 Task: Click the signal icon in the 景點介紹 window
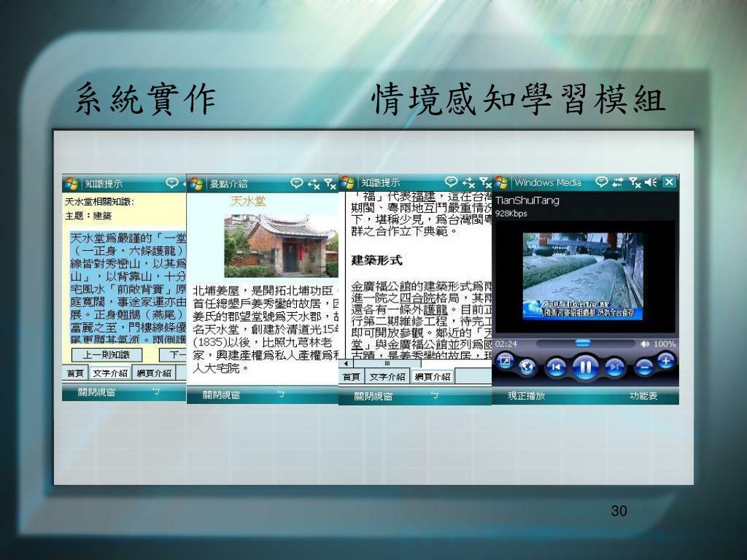[330, 184]
